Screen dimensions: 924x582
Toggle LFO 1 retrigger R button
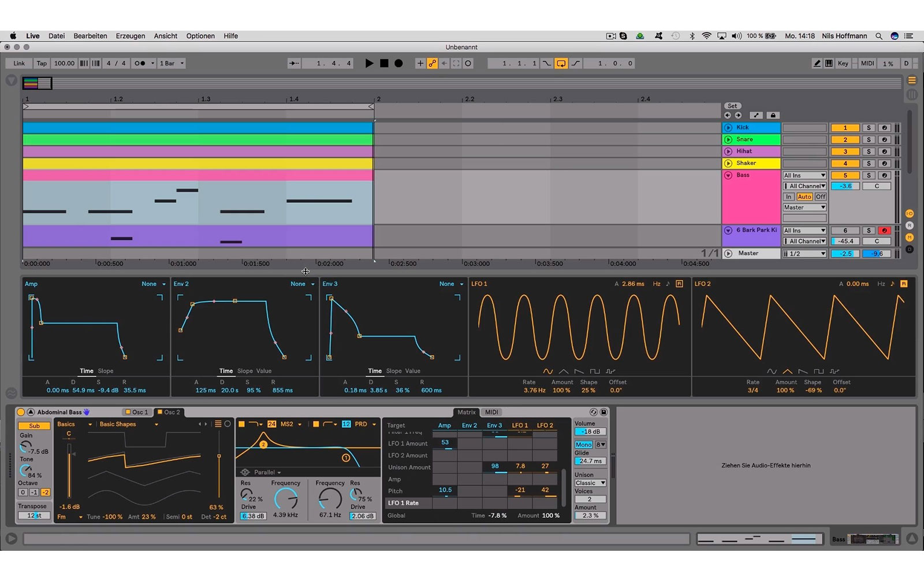[679, 284]
